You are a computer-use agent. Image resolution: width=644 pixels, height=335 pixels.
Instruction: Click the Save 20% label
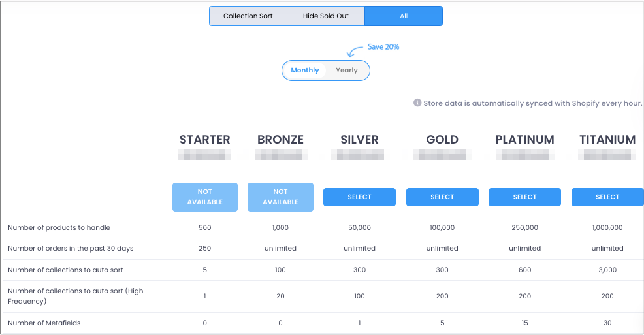[x=383, y=47]
